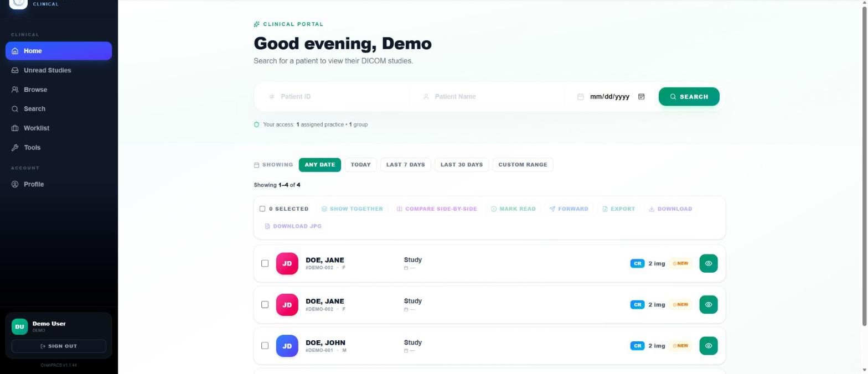Filter studies to Today
Screen dimensions: 868x374
361,165
